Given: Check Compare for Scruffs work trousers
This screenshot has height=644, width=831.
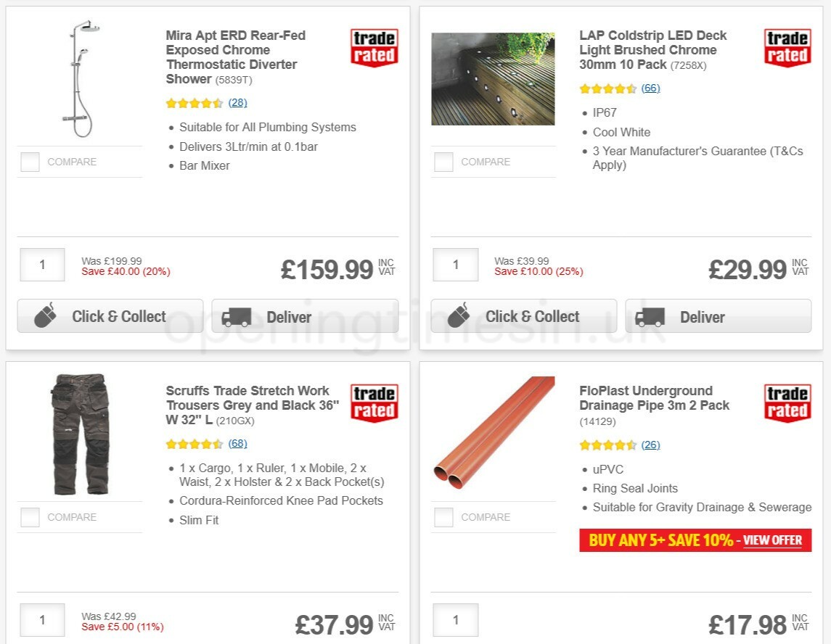Looking at the screenshot, I should tap(30, 517).
